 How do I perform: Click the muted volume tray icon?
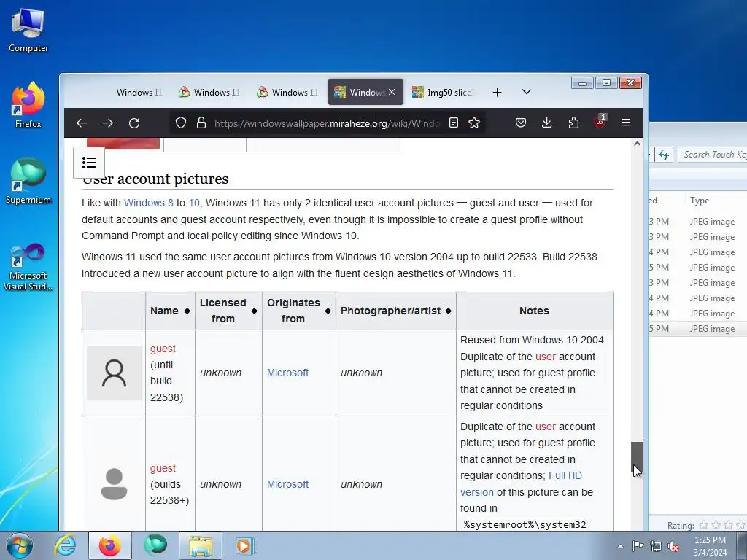673,546
